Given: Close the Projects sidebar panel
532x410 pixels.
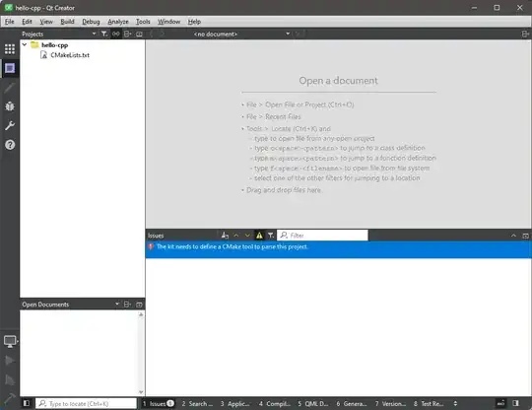Looking at the screenshot, I should [x=139, y=34].
